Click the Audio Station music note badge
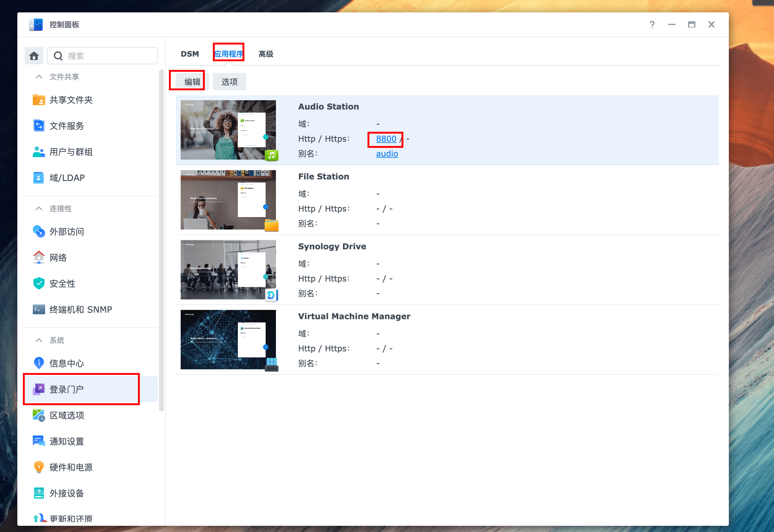 point(271,155)
